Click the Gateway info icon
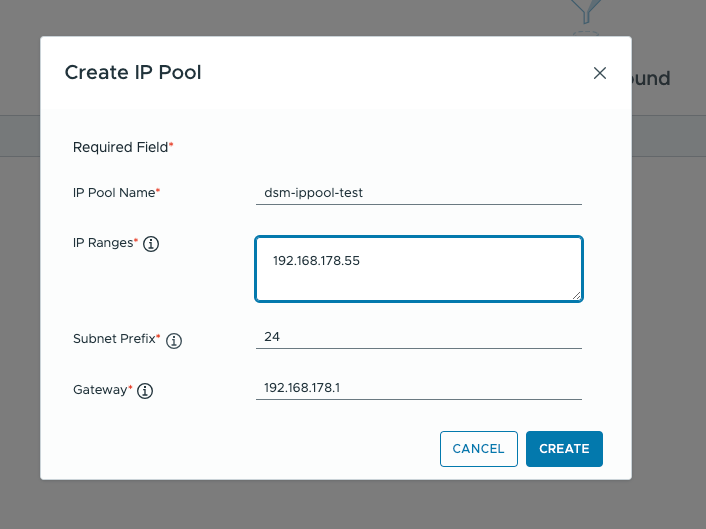Screen dimensions: 706x529 (x=145, y=391)
